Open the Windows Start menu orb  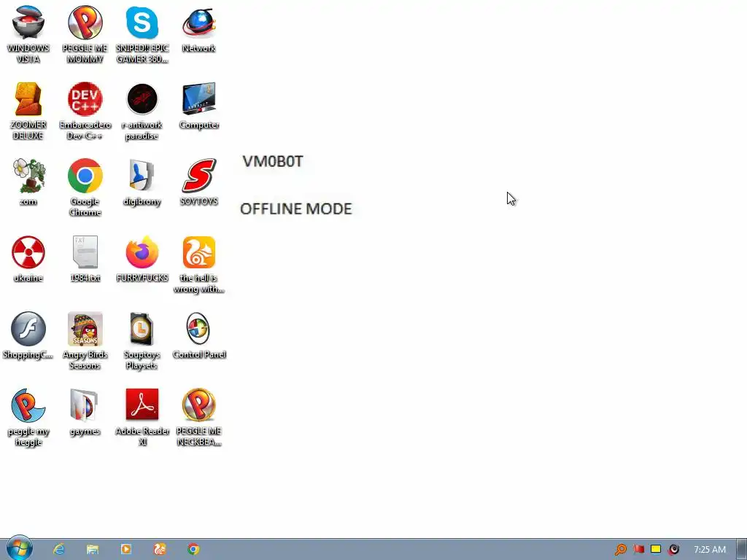(x=19, y=548)
